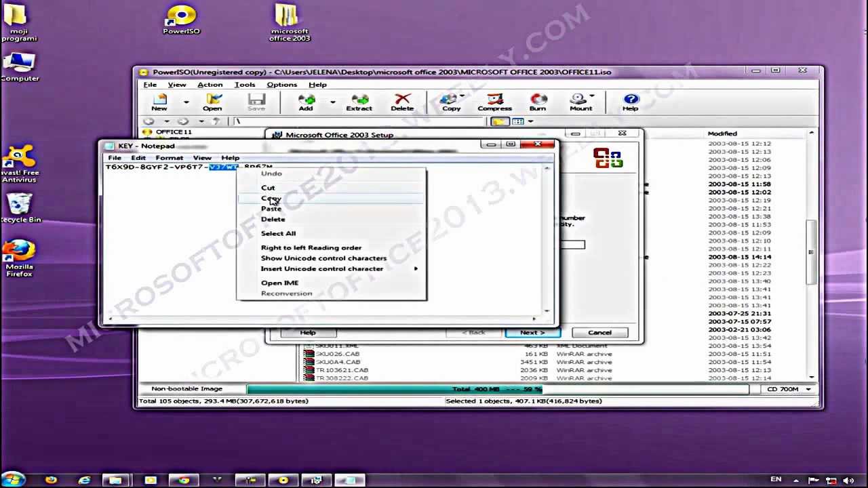The height and width of the screenshot is (488, 868).
Task: Click the file list view mode icon
Action: click(518, 121)
